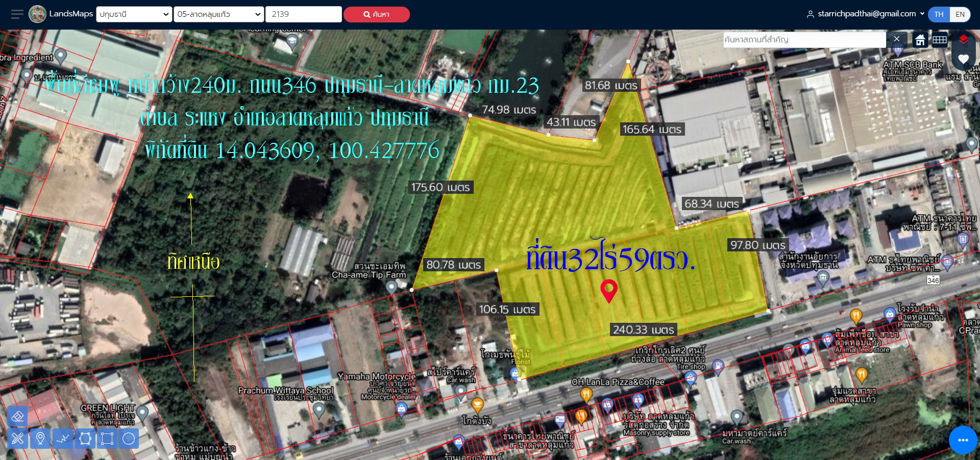Open the ruler and pencil measure tool

[17, 439]
